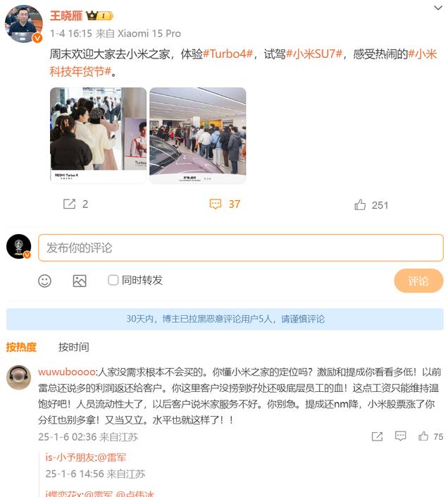Sort comments by 按热度
This screenshot has width=448, height=497.
click(21, 347)
